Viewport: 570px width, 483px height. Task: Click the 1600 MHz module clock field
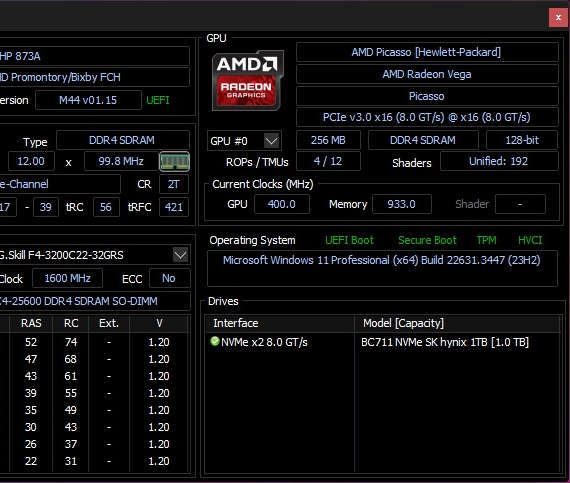click(68, 278)
